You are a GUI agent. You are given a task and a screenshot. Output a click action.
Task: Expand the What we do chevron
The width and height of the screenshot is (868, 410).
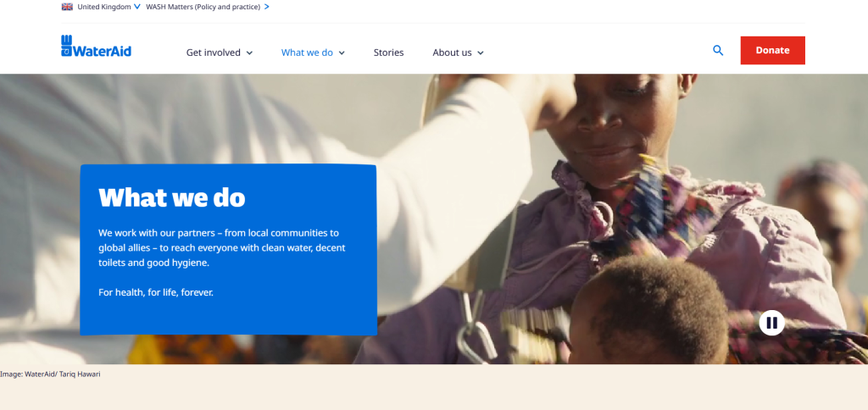342,53
